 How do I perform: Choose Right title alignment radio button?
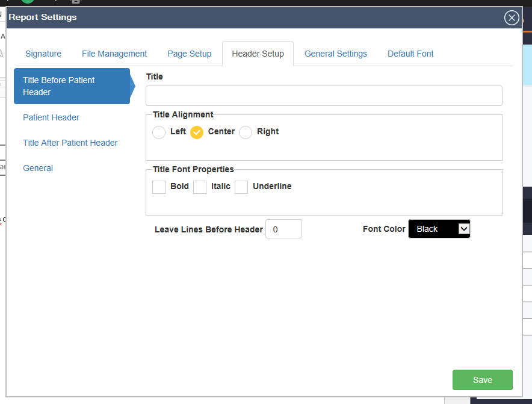246,132
